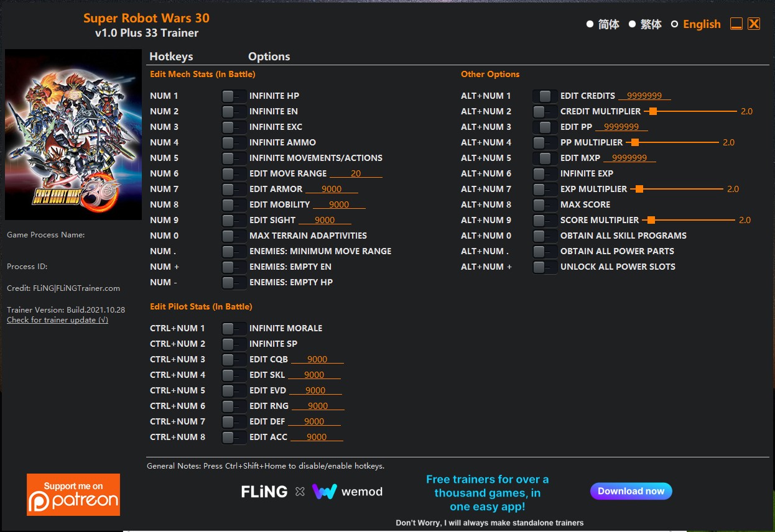Image resolution: width=775 pixels, height=532 pixels.
Task: Toggle Enemies: Empty HP switch
Action: (x=233, y=282)
